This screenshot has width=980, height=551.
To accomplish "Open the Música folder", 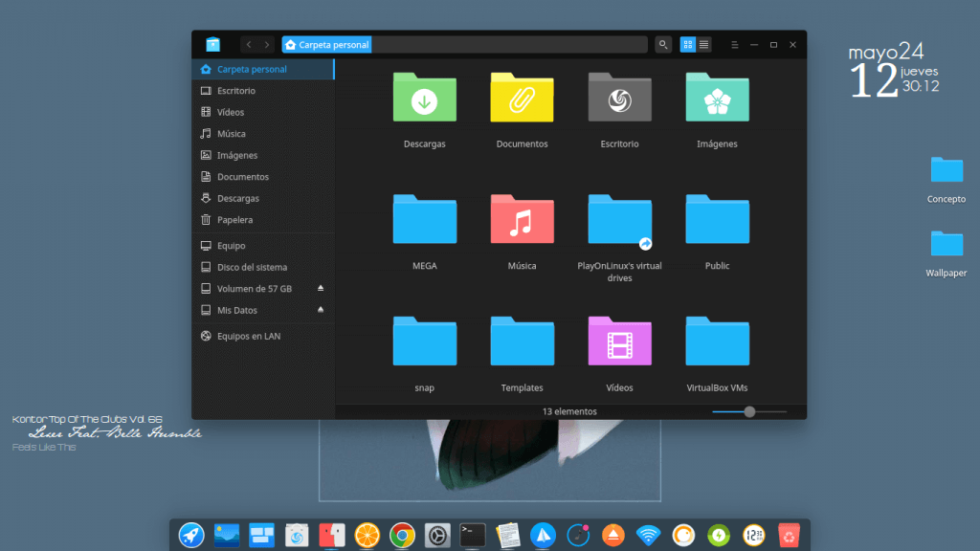I will click(522, 220).
